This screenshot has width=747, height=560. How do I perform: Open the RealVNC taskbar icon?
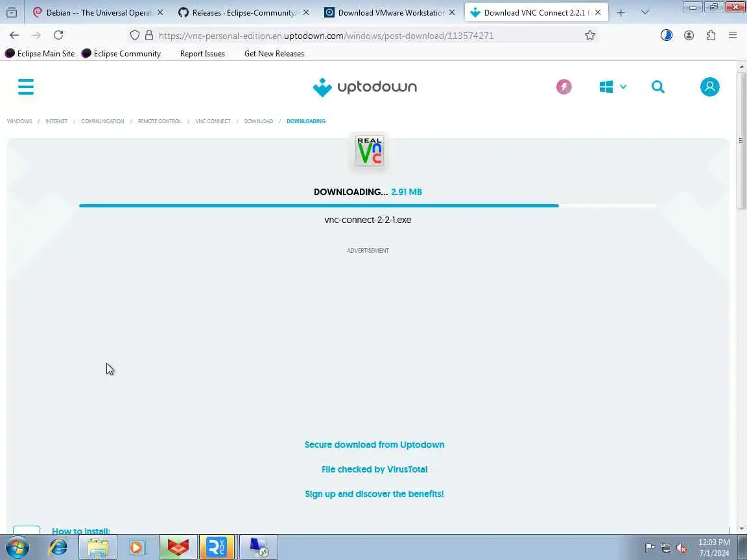(x=217, y=548)
